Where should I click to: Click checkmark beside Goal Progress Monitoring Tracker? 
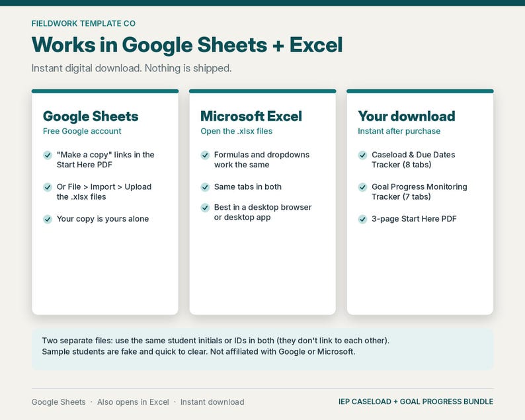click(x=362, y=187)
